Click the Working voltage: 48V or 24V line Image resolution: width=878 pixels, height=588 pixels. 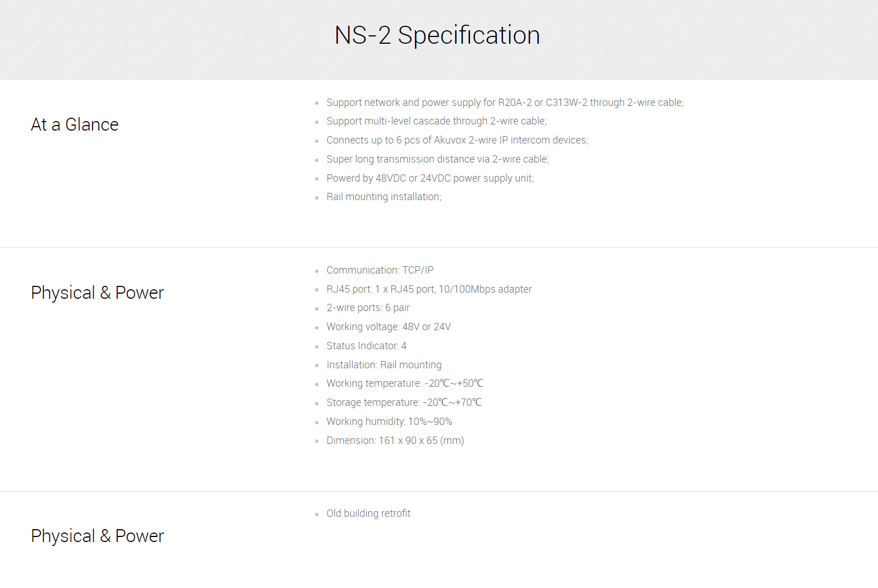click(x=389, y=327)
